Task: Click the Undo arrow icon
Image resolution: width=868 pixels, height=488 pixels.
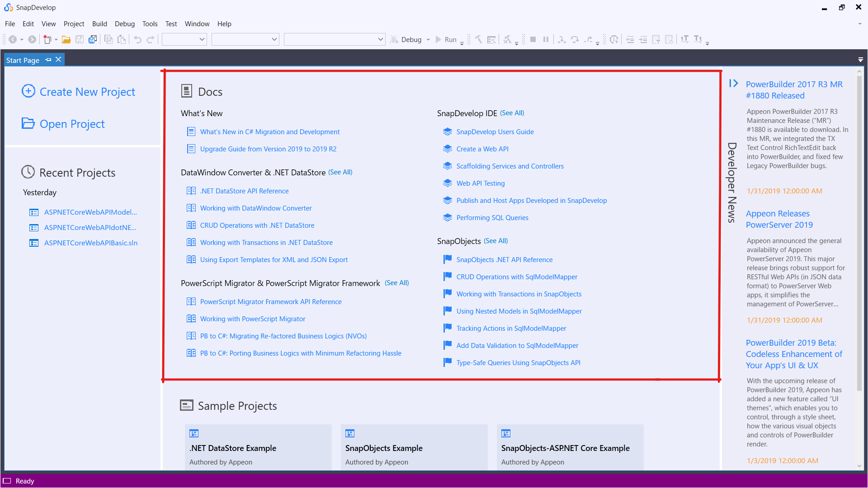Action: point(137,39)
